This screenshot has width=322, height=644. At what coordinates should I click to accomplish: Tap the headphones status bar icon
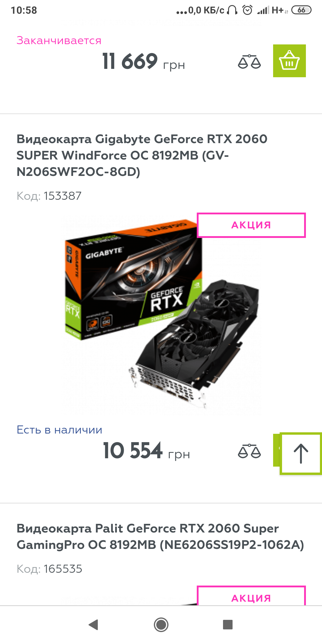[x=232, y=10]
